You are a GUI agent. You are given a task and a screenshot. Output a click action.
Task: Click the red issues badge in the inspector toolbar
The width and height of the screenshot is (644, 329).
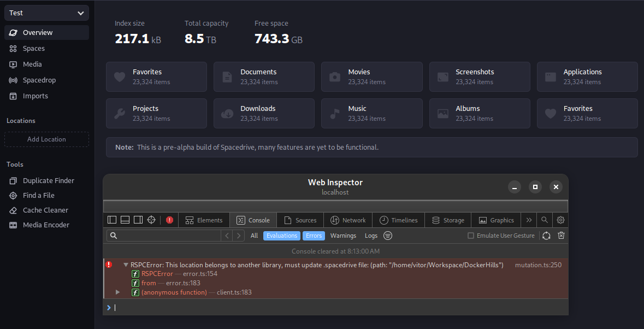pos(169,220)
